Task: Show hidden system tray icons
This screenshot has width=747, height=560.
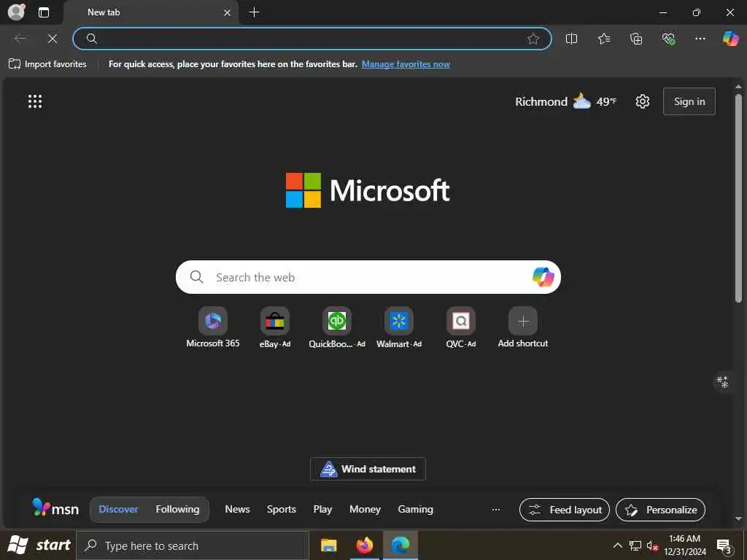Action: pos(617,545)
